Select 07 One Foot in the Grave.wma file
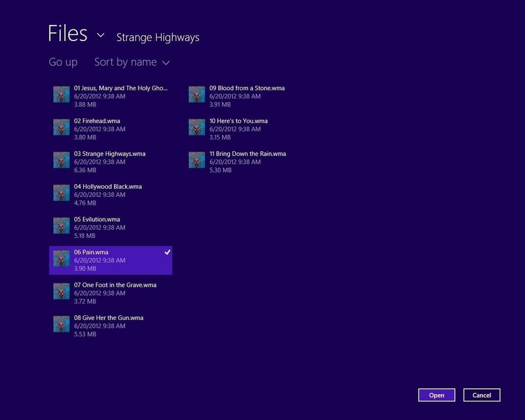 pyautogui.click(x=111, y=293)
